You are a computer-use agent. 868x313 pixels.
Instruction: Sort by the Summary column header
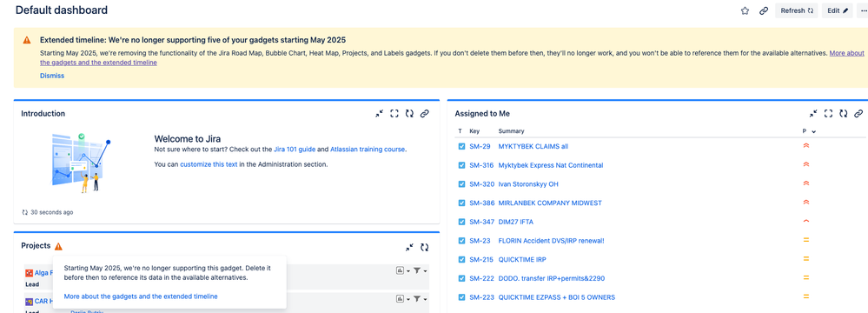point(511,131)
